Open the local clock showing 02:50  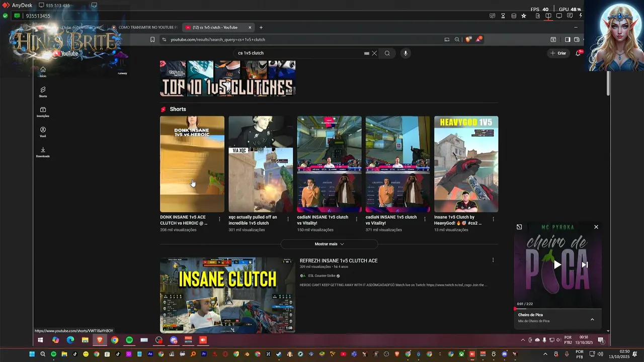(619, 354)
